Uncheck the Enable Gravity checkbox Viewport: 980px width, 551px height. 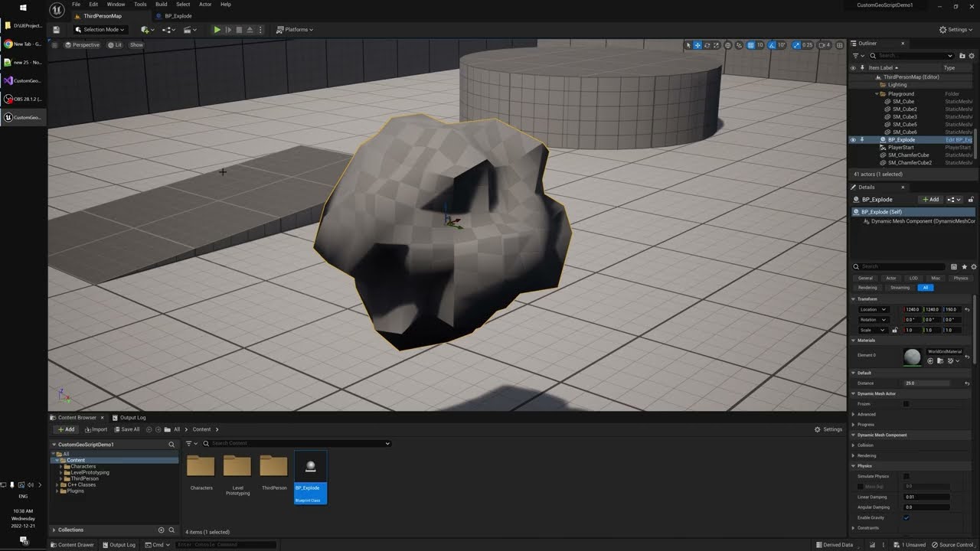click(906, 517)
